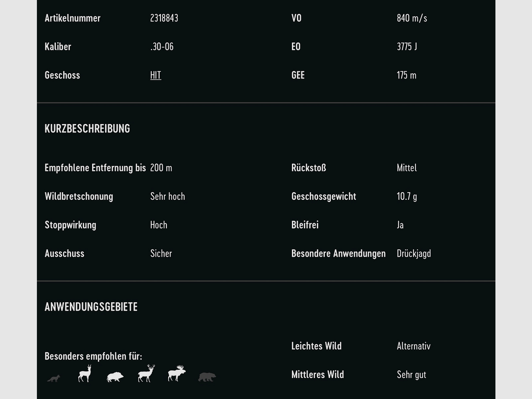Image resolution: width=532 pixels, height=399 pixels.
Task: Select the article number 2318843
Action: pyautogui.click(x=164, y=18)
